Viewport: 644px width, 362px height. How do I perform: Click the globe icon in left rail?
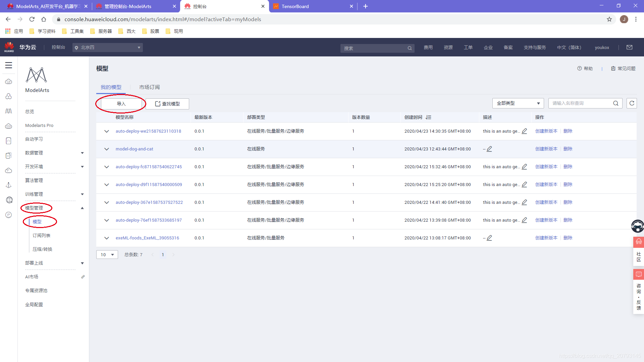point(9,200)
